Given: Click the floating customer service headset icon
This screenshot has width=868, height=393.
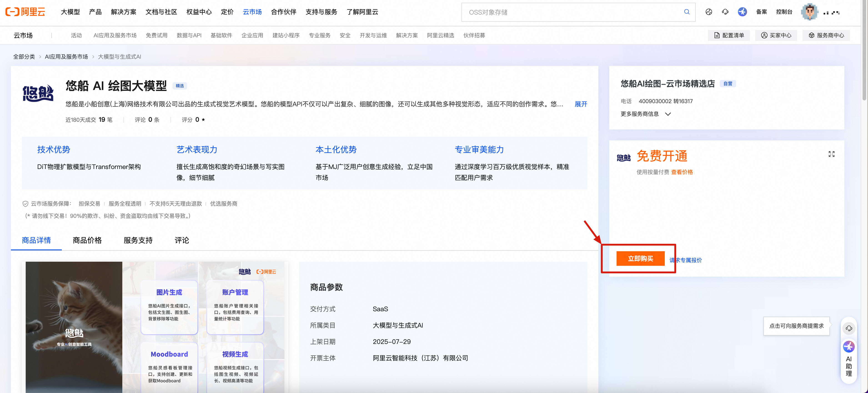Looking at the screenshot, I should coord(849,328).
